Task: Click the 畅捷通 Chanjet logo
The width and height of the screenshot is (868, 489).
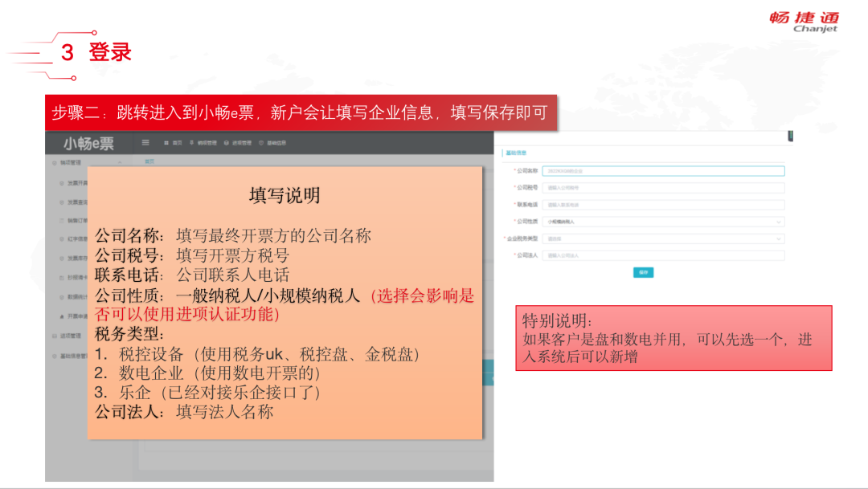Action: 805,22
